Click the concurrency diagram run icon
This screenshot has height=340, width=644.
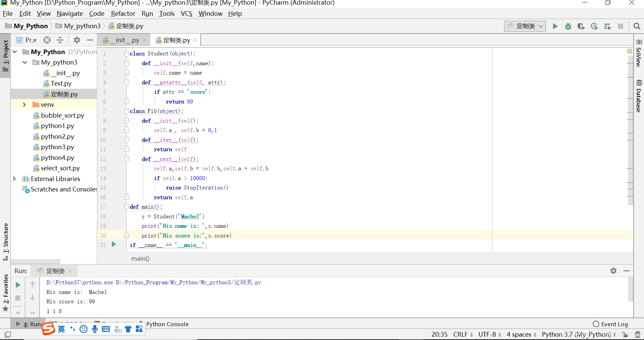coord(607,26)
